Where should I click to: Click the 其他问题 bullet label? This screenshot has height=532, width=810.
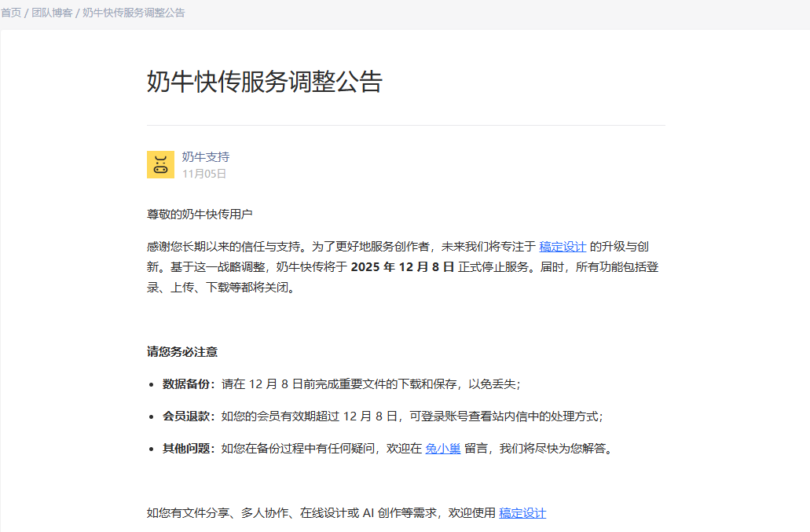[x=189, y=449]
